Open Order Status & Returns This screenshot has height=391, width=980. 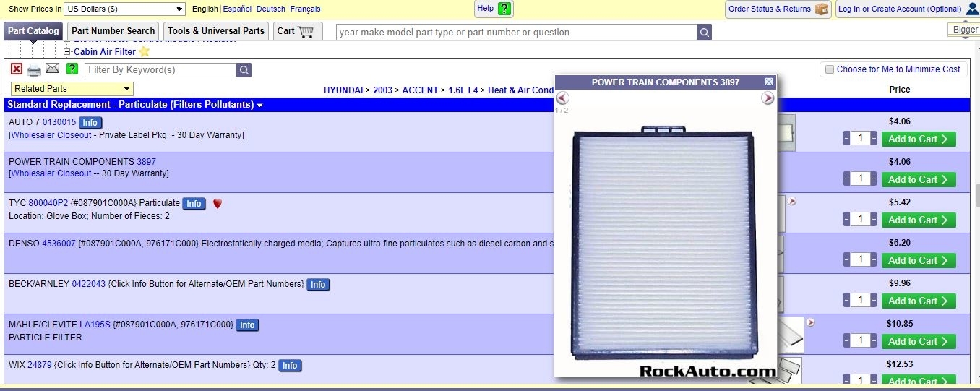pyautogui.click(x=778, y=9)
